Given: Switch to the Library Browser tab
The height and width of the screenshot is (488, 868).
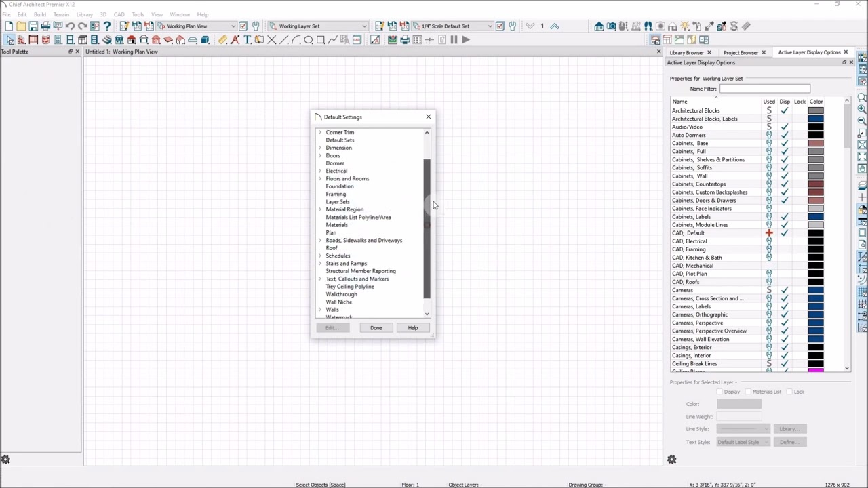Looking at the screenshot, I should point(686,52).
